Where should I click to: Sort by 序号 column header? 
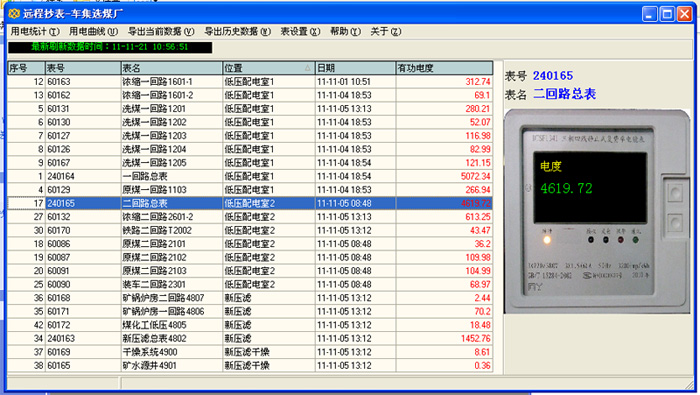point(26,68)
